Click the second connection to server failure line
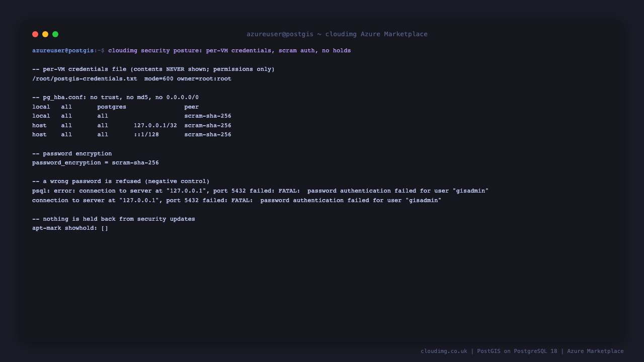The height and width of the screenshot is (362, 644). [236, 201]
